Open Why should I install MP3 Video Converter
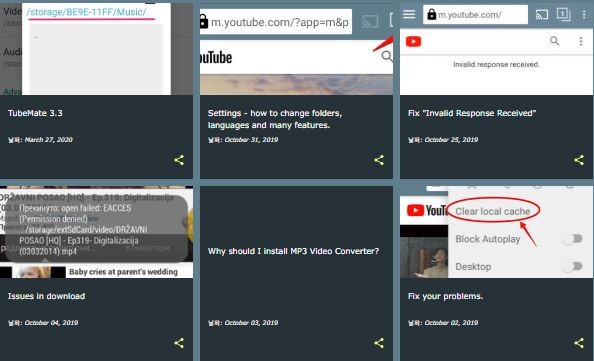Image resolution: width=594 pixels, height=361 pixels. [x=293, y=251]
